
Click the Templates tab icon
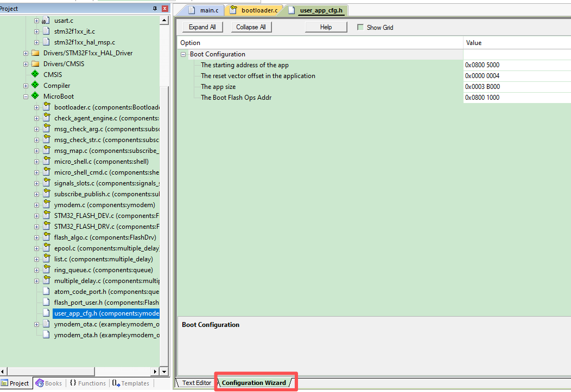(x=116, y=383)
